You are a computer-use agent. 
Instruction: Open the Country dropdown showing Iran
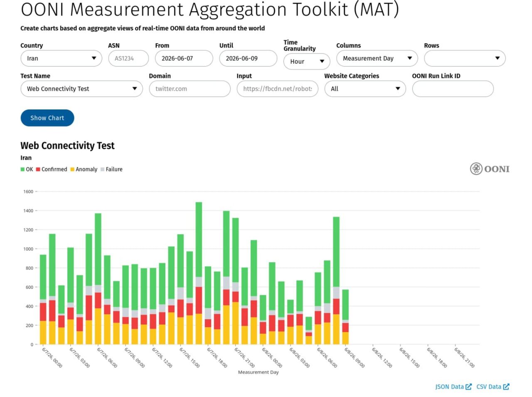click(61, 58)
